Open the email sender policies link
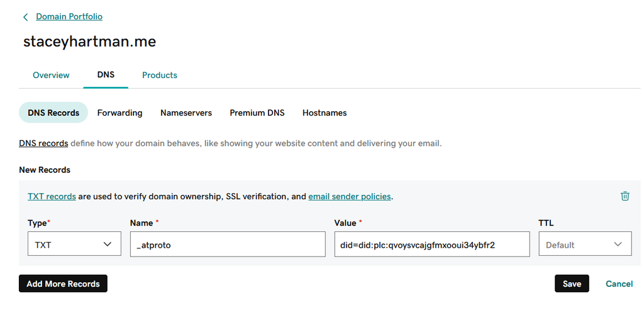The width and height of the screenshot is (644, 315). click(x=350, y=197)
